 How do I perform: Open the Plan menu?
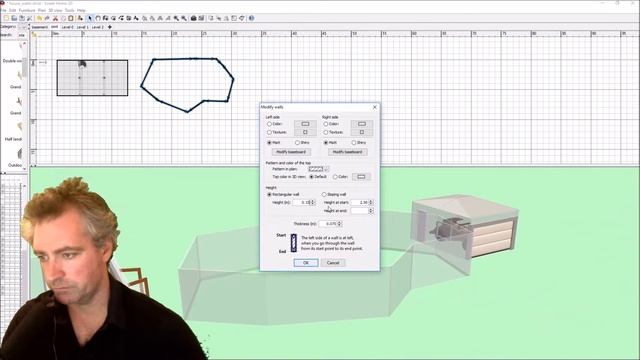coord(42,10)
